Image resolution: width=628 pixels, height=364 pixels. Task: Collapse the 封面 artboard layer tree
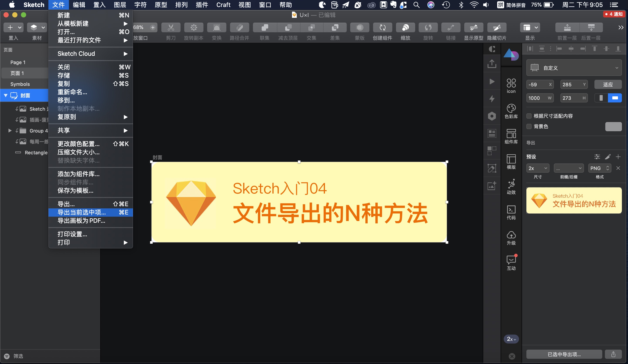5,95
